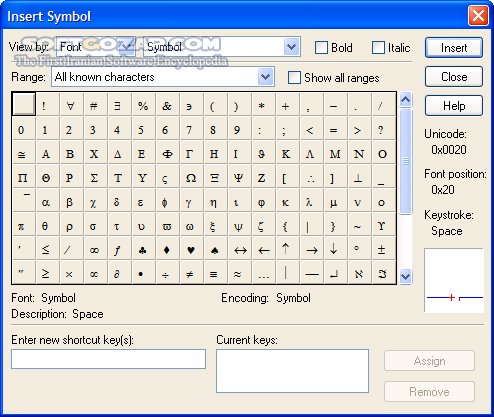Choose the infinity ∞ symbol

pyautogui.click(x=96, y=248)
